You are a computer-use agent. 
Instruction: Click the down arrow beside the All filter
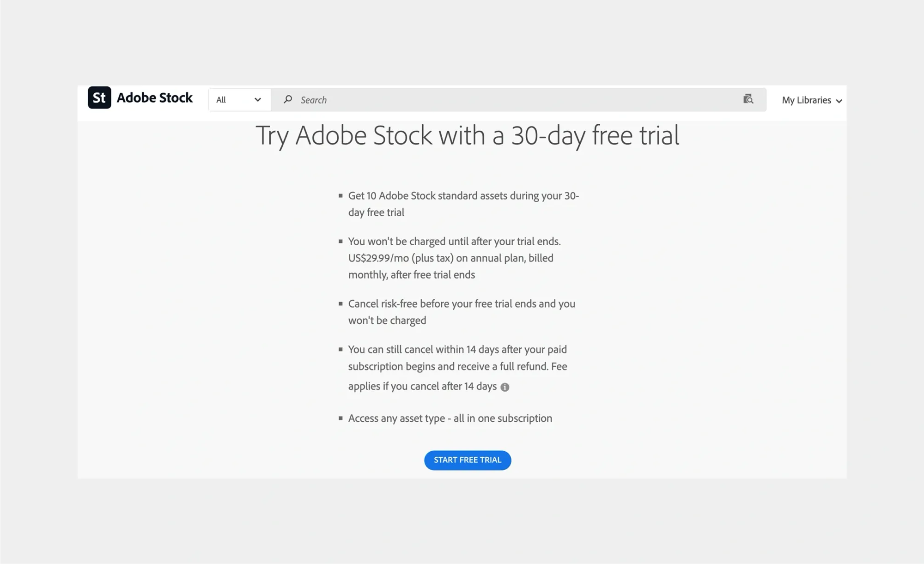coord(257,99)
